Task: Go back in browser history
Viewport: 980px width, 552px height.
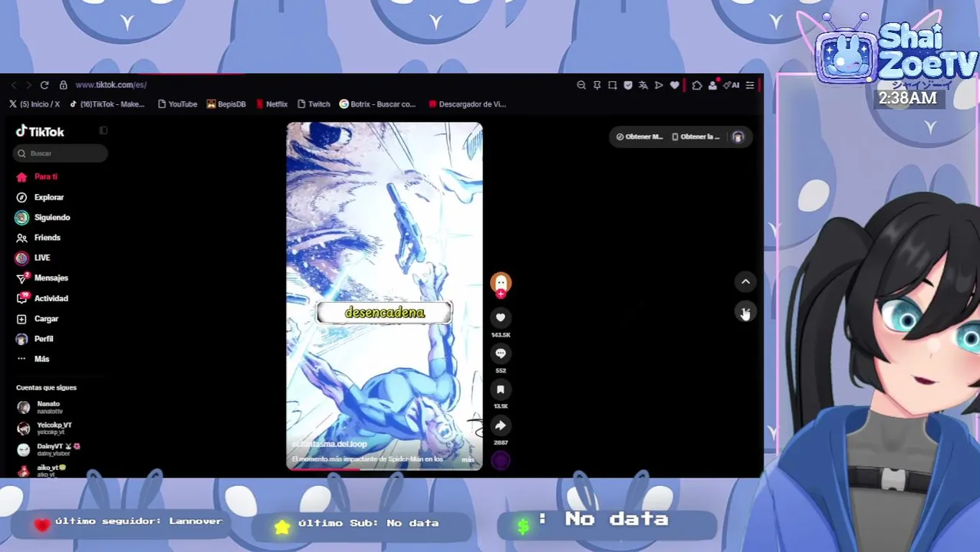Action: 14,85
